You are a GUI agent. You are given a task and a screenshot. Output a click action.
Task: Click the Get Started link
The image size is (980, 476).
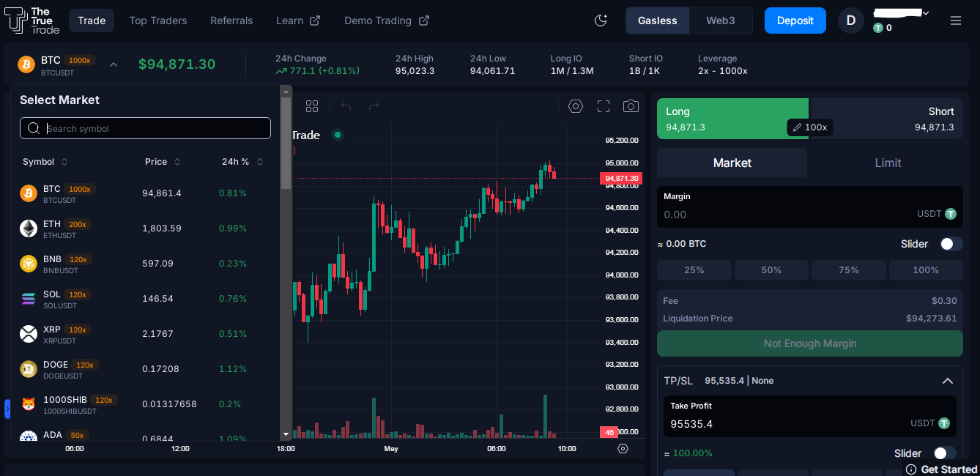949,469
